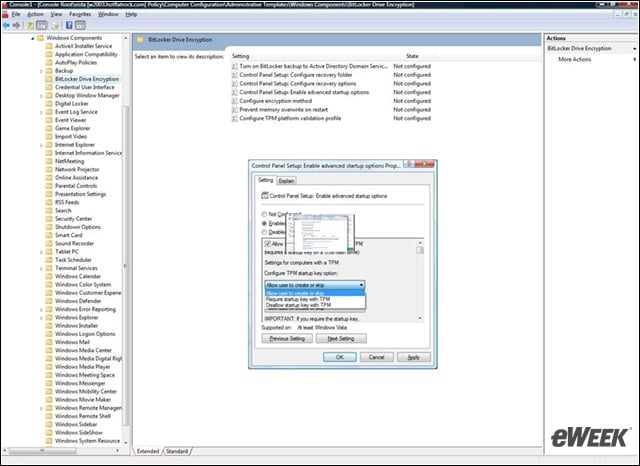Click the NetMeeting folder icon
This screenshot has width=640, height=466.
click(49, 161)
